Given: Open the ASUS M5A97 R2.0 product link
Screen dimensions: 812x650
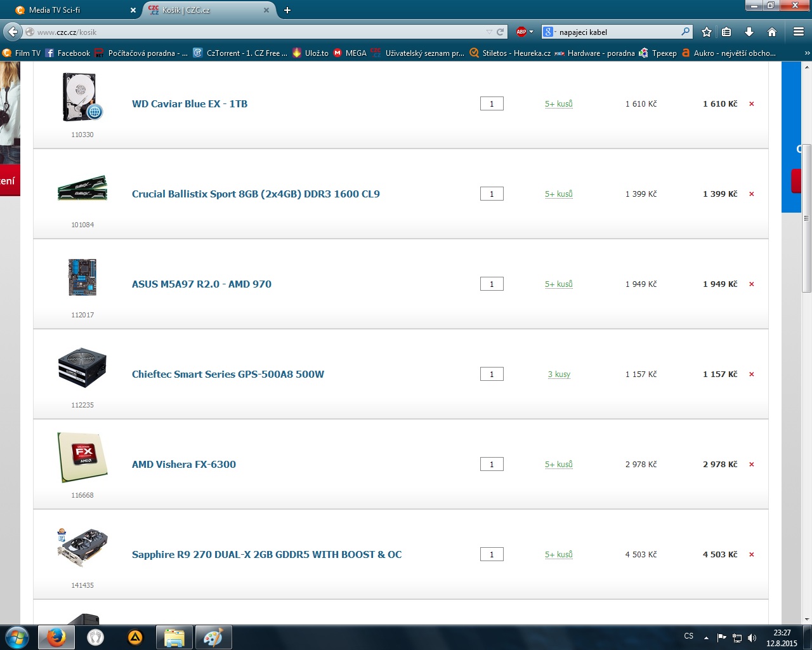Looking at the screenshot, I should tap(201, 284).
